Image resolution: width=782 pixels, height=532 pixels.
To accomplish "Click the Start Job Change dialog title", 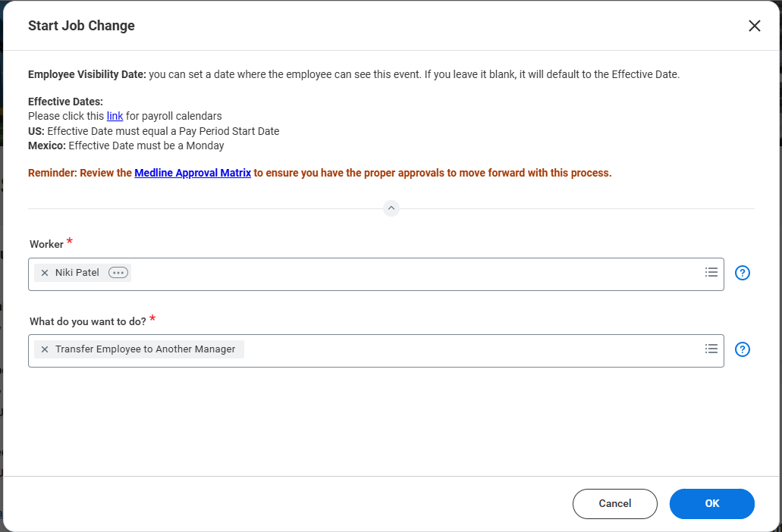I will [x=81, y=26].
